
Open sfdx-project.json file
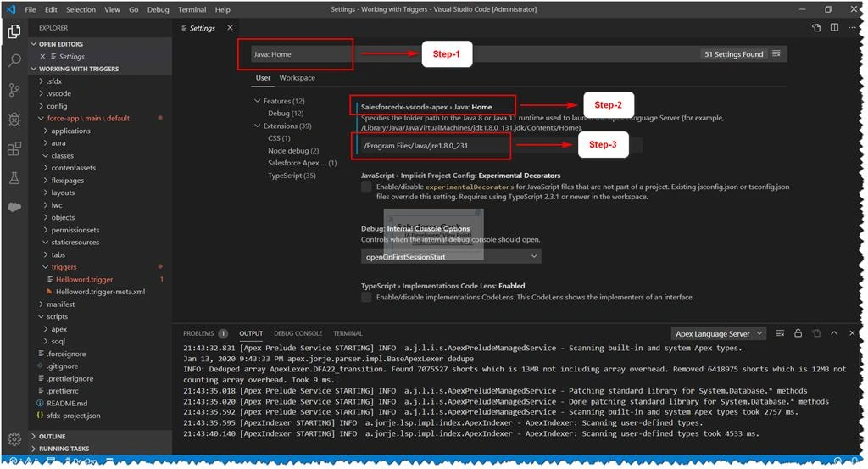[x=74, y=416]
